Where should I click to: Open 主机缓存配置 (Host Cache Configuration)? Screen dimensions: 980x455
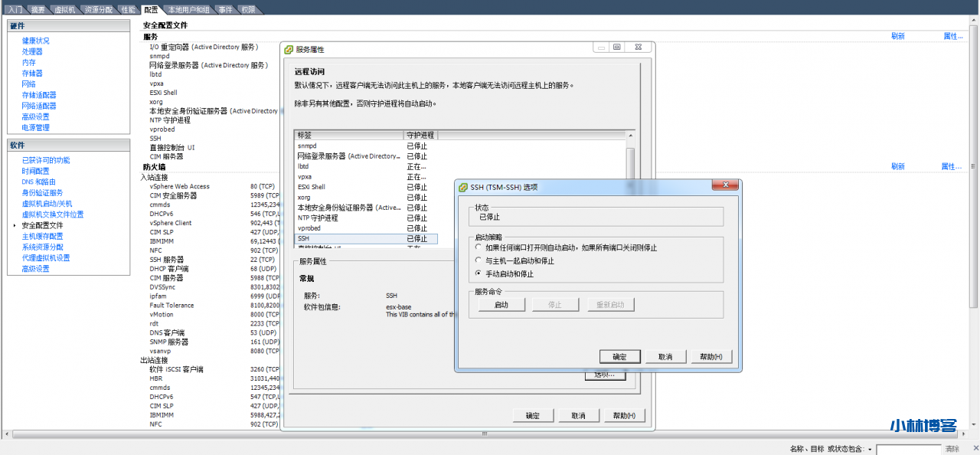[42, 235]
